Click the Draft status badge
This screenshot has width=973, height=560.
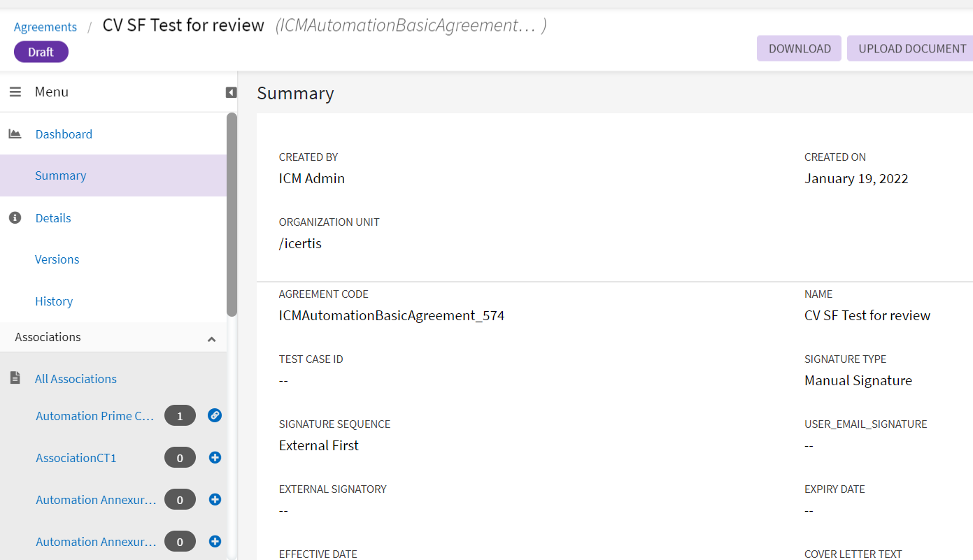pyautogui.click(x=41, y=52)
